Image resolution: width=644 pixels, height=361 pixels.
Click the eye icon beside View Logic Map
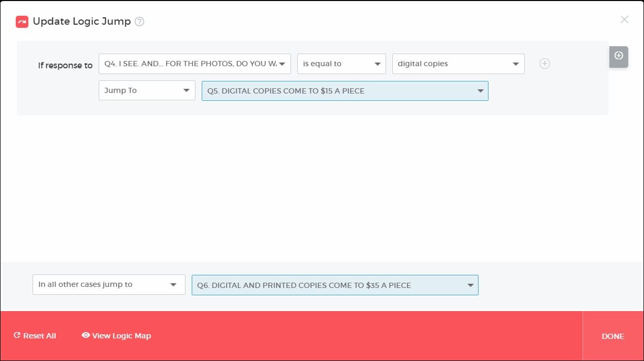click(86, 335)
